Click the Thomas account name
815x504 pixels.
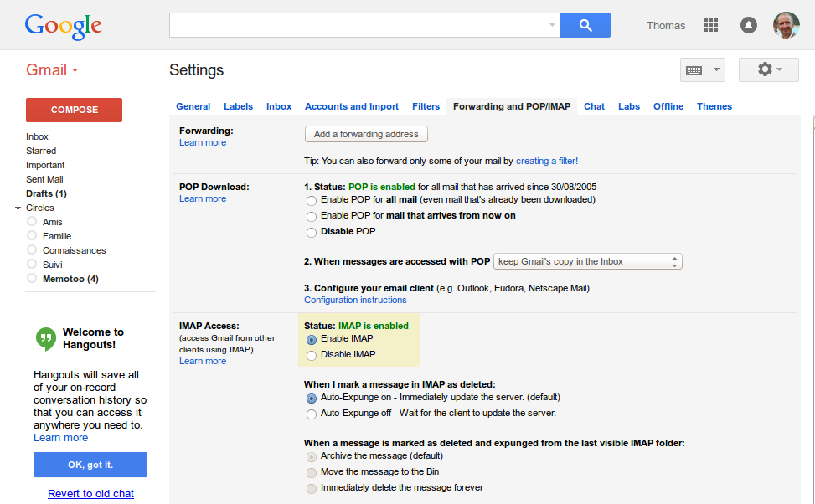click(x=666, y=25)
